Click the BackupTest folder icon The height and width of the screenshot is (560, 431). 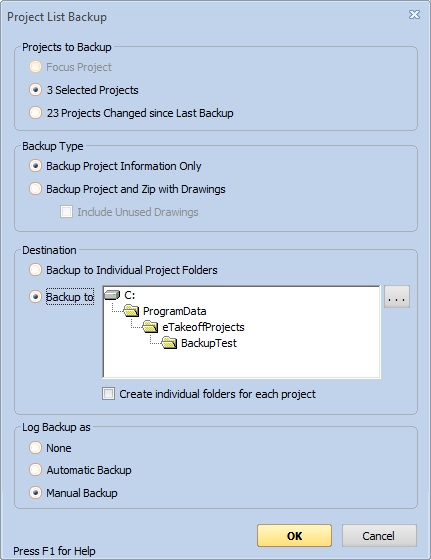169,343
